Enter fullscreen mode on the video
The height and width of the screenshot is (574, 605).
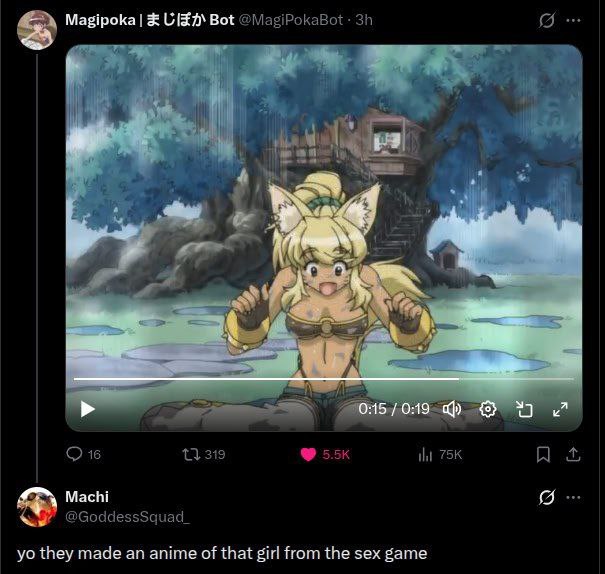point(560,409)
